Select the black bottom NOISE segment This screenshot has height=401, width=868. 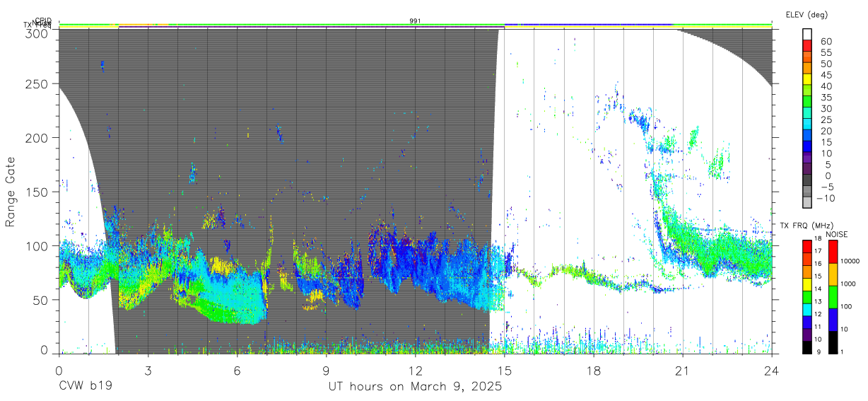(832, 342)
